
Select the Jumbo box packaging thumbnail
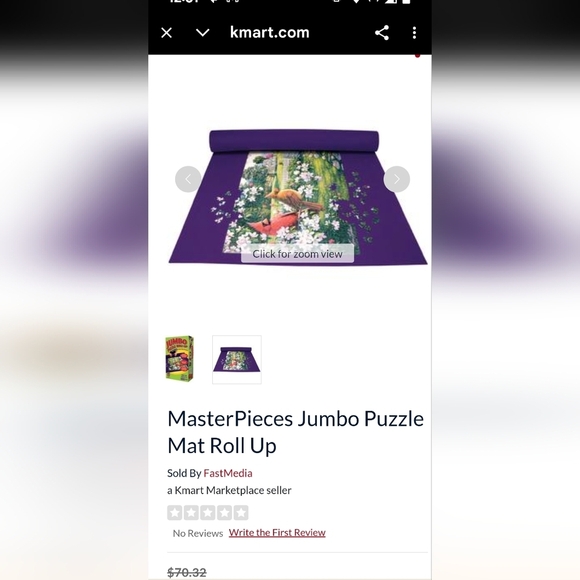tap(179, 358)
